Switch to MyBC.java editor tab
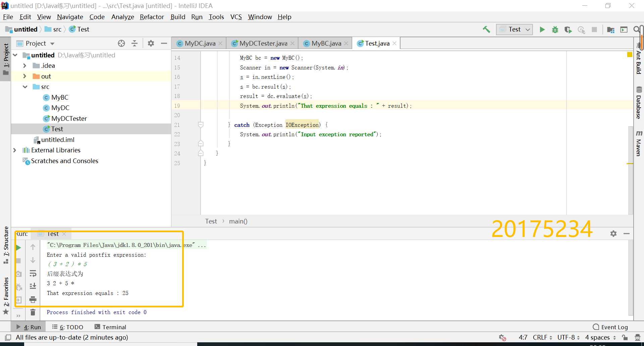This screenshot has height=346, width=644. 326,43
